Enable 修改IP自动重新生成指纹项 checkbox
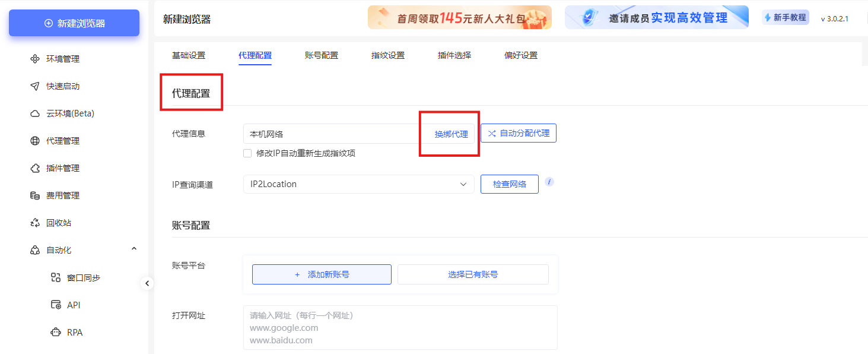The width and height of the screenshot is (868, 354). [247, 153]
